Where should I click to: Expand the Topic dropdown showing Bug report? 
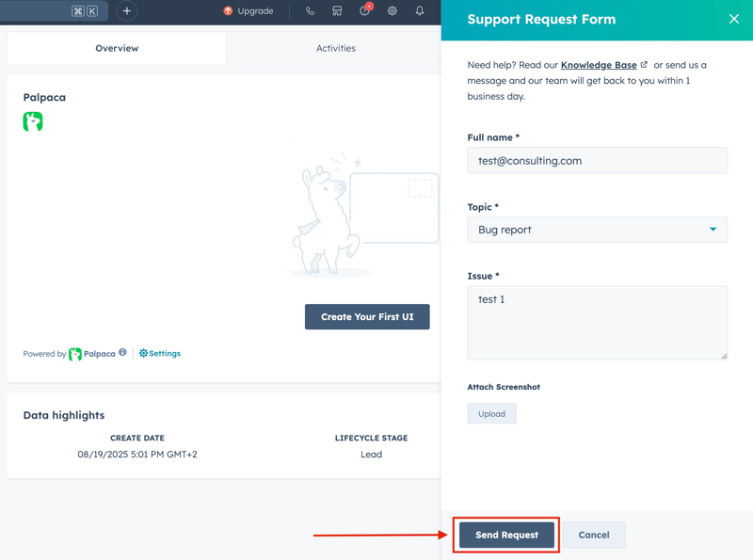coord(597,230)
